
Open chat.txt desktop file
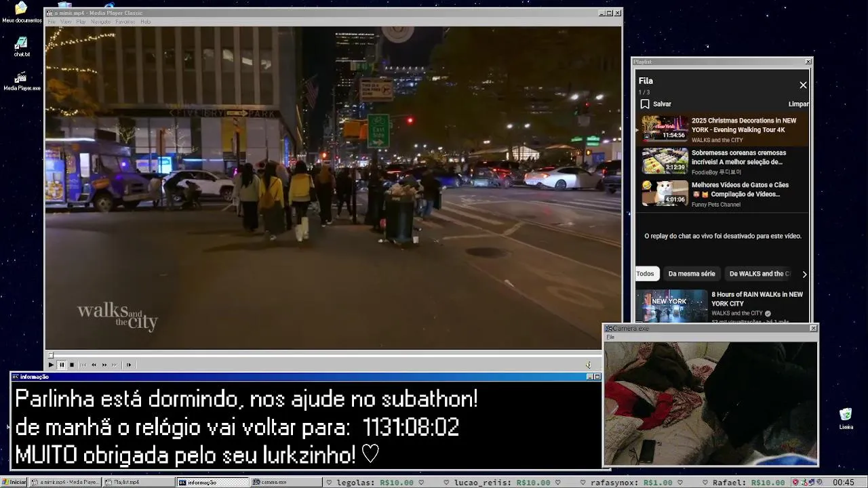22,47
